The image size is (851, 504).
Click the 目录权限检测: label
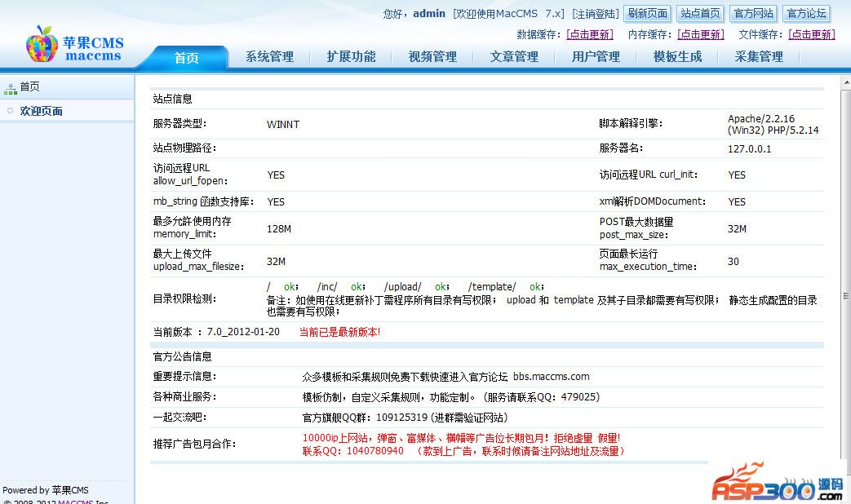(184, 299)
